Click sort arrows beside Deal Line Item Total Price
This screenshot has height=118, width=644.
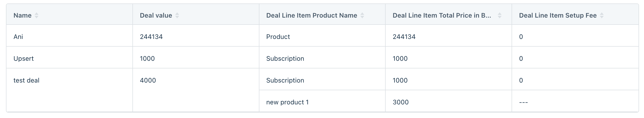click(499, 15)
